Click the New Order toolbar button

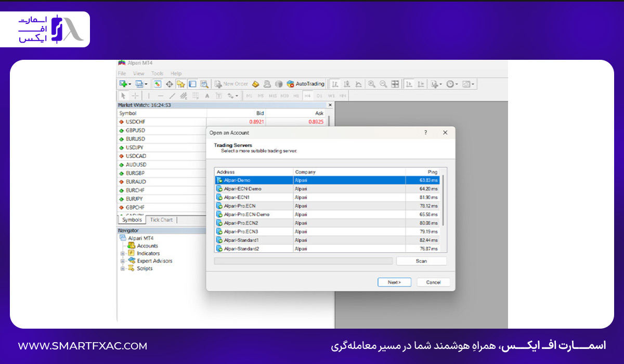click(231, 84)
